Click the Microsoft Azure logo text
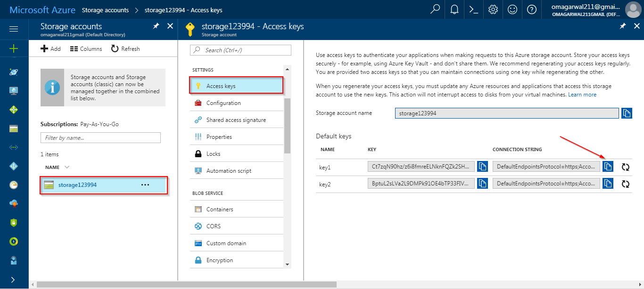The width and height of the screenshot is (644, 289). (42, 9)
